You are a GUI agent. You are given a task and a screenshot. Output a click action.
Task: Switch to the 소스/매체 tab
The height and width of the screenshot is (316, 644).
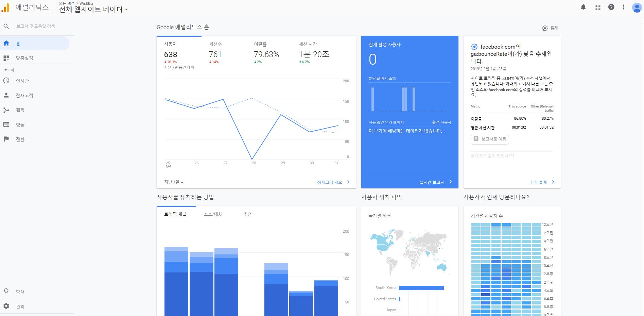pos(213,214)
